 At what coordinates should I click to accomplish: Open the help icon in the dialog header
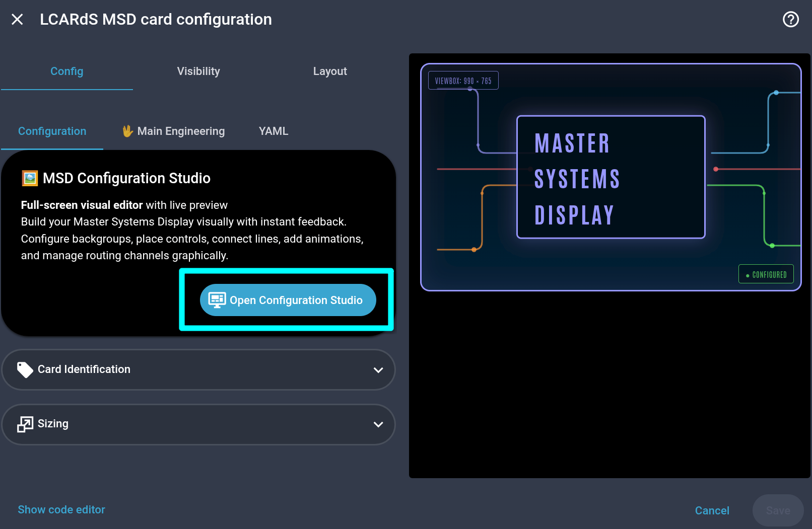790,20
